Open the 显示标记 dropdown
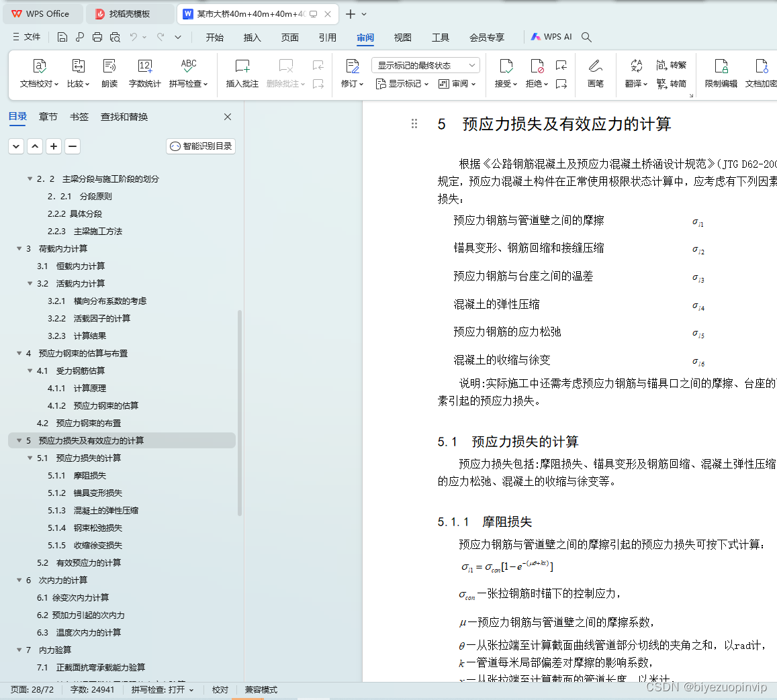 point(402,84)
